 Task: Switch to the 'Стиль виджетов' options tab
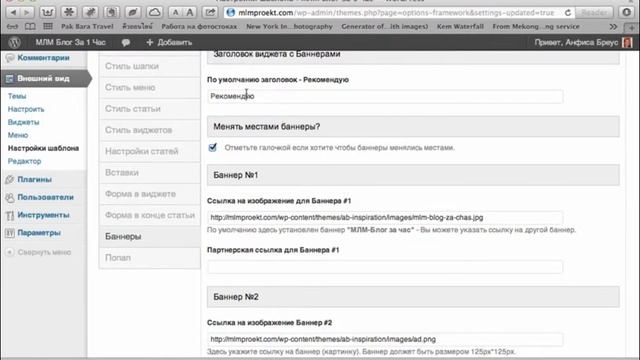149,130
